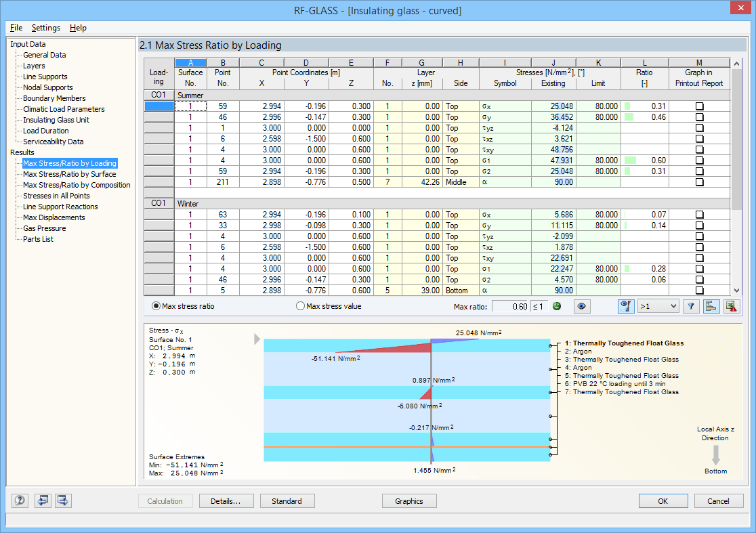Click green ratio bar for Winter σ1 row
The image size is (756, 533).
627,269
